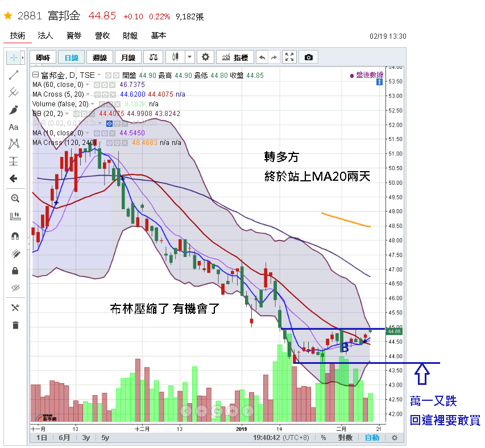Open the 富邦金, D, TSE legend dropdown
The height and width of the screenshot is (448, 485).
[x=100, y=75]
